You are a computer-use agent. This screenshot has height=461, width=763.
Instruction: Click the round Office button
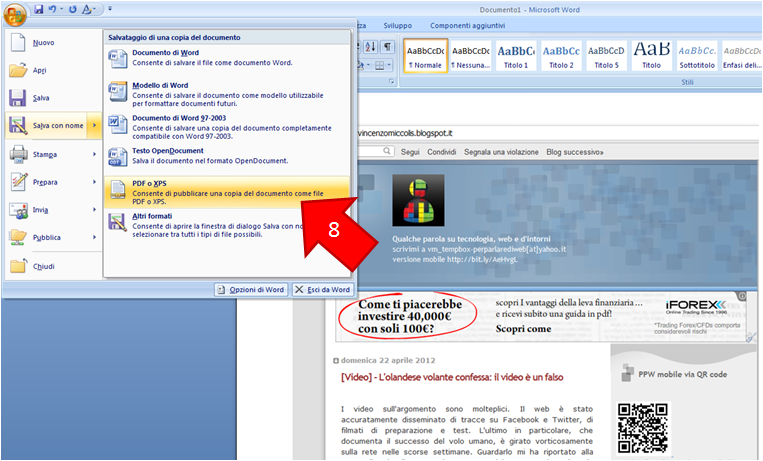coord(15,15)
